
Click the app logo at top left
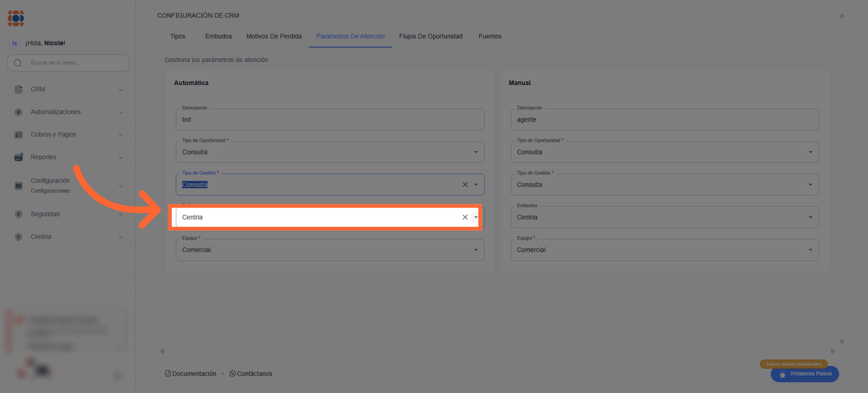(16, 18)
